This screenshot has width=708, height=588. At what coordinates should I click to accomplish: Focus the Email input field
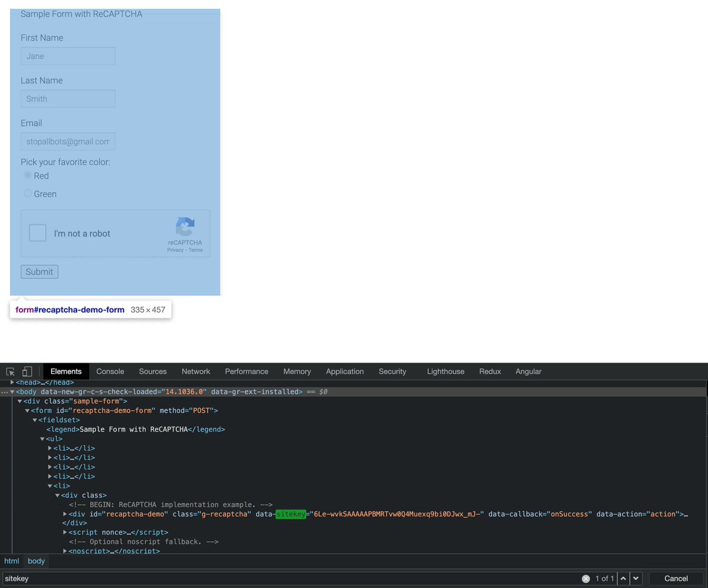[68, 142]
